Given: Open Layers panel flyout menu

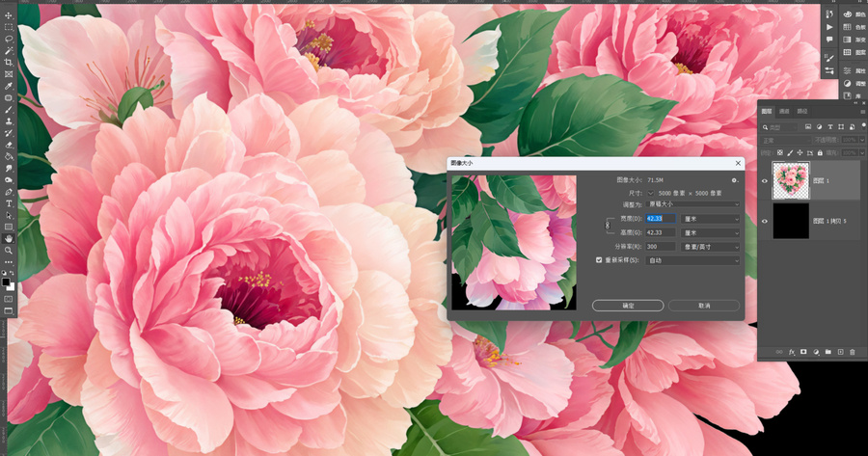Looking at the screenshot, I should click(862, 112).
